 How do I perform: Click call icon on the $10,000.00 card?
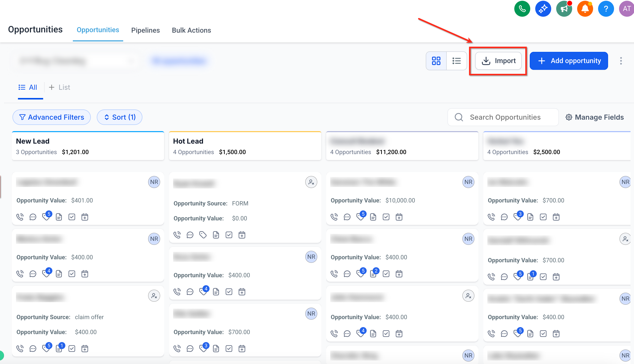[334, 217]
